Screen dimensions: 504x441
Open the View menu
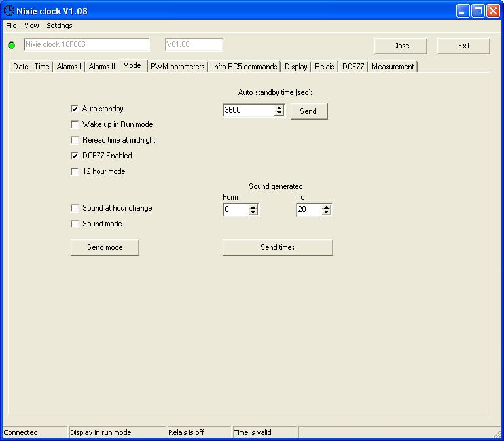pos(31,26)
